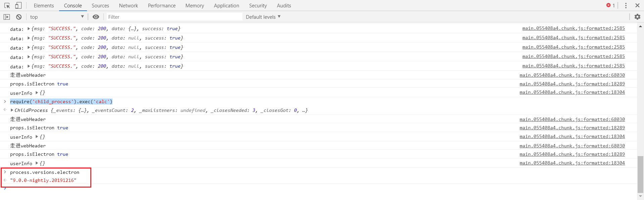The height and width of the screenshot is (200, 644).
Task: Open the 'top' execution context dropdown
Action: pos(57,17)
